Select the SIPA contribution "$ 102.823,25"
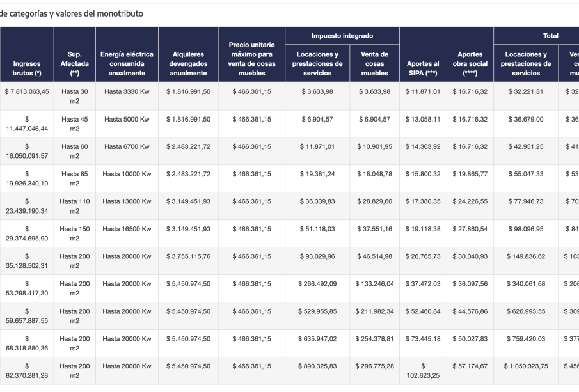 click(x=423, y=371)
